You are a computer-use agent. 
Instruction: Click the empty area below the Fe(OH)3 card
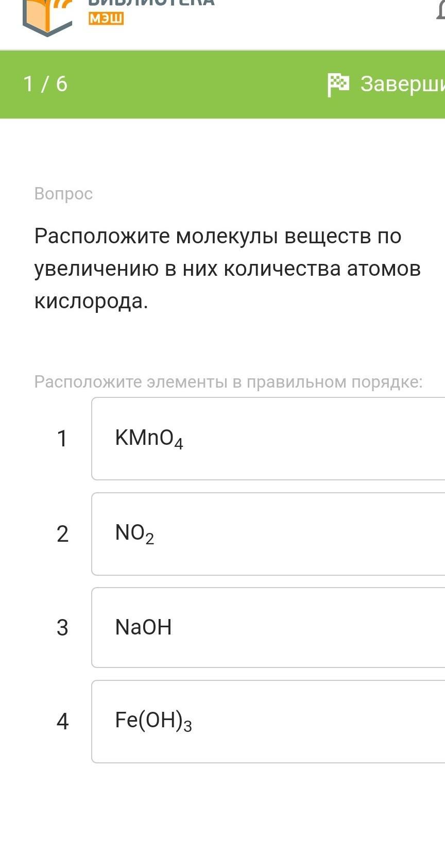point(222,814)
